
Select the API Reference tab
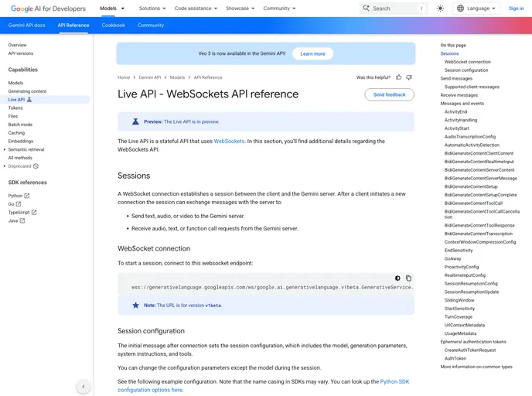73,25
